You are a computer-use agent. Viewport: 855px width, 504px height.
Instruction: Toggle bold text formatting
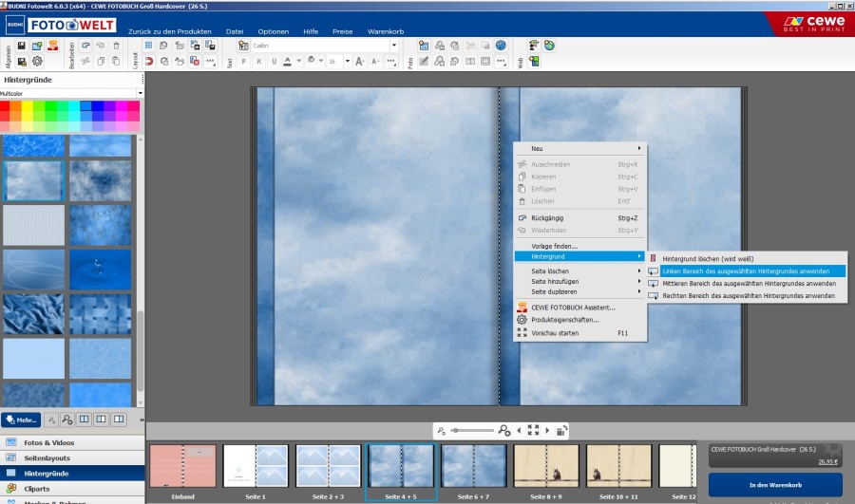(x=243, y=62)
